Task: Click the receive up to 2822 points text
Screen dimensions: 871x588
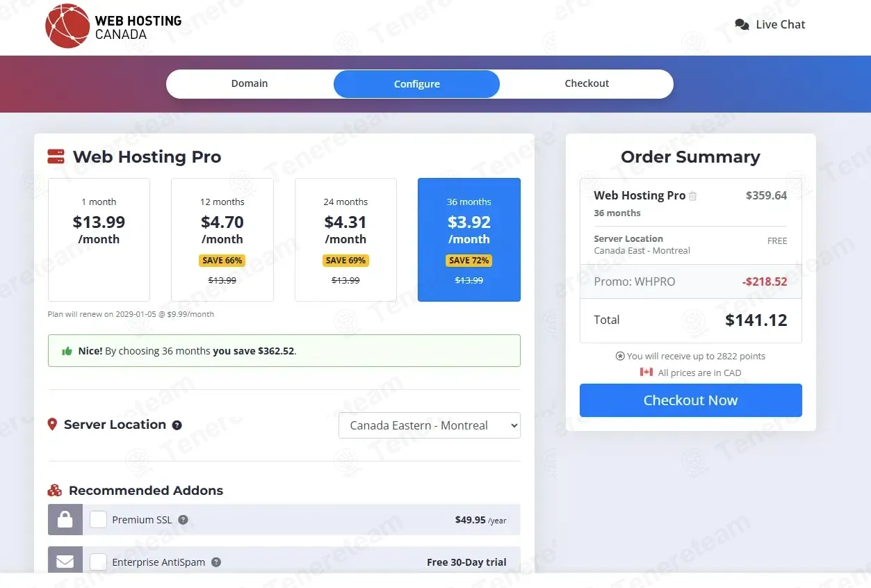Action: (x=696, y=356)
